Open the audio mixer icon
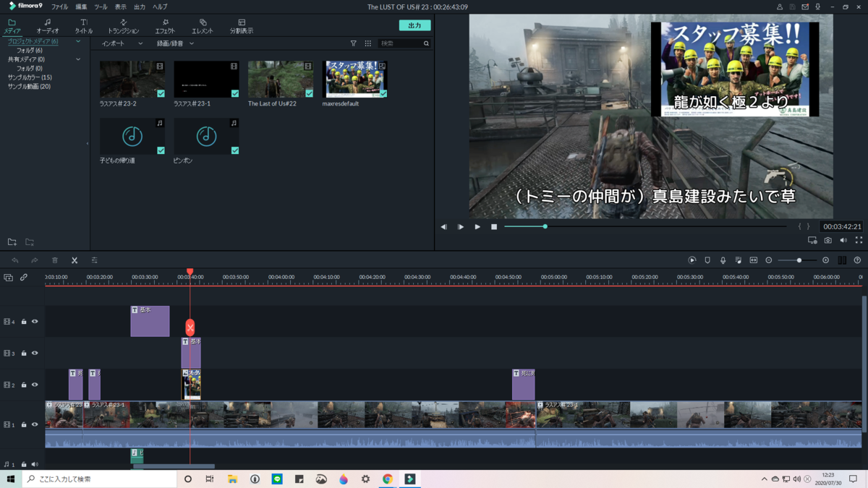 click(738, 260)
